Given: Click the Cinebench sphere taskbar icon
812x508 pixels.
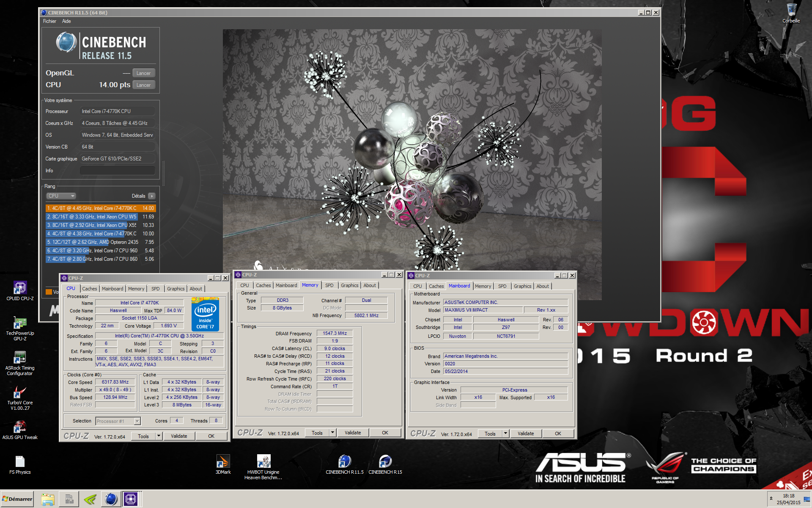Looking at the screenshot, I should 111,500.
